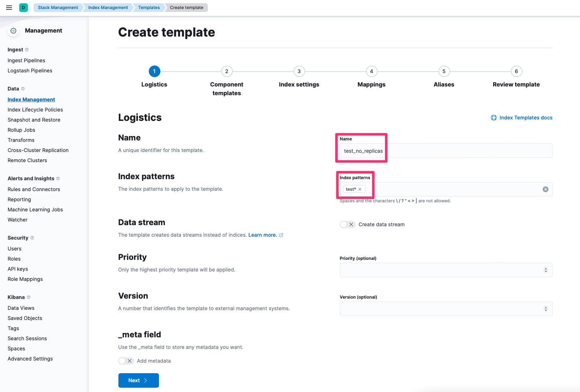Click the Ingest section info icon
580x392 pixels.
[27, 50]
